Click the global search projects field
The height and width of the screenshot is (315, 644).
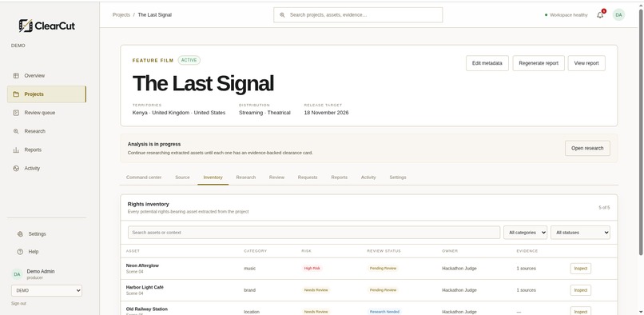click(358, 15)
